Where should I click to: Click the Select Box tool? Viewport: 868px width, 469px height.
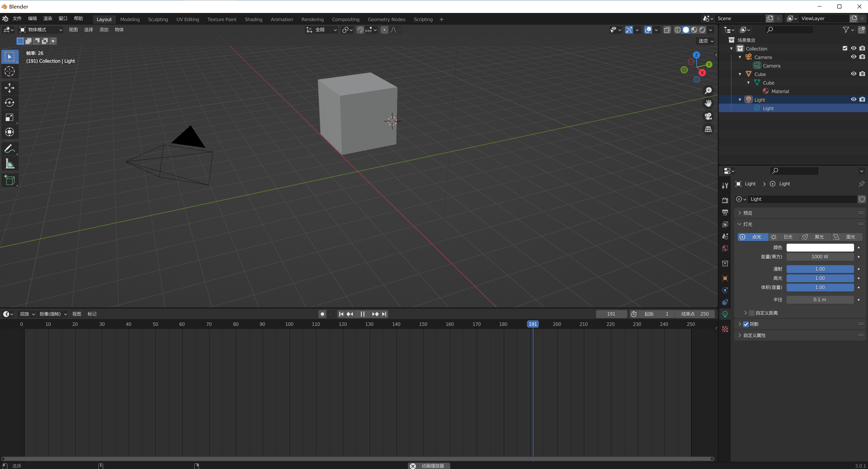[x=10, y=57]
